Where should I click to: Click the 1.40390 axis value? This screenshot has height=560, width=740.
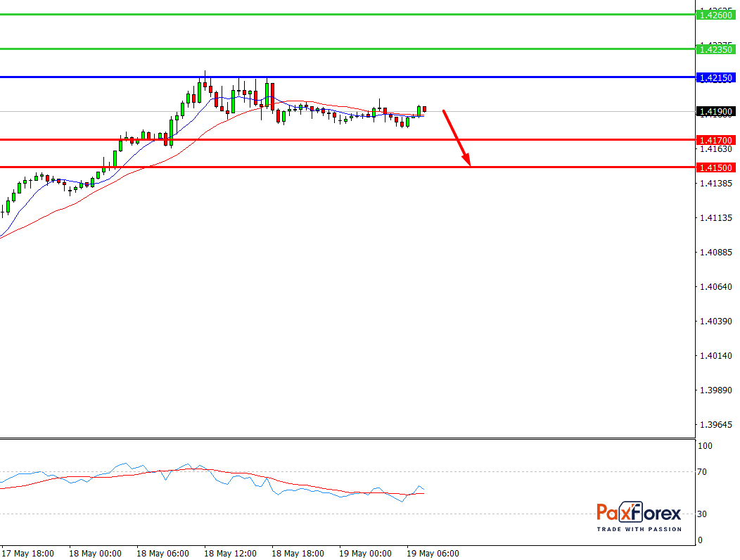tap(716, 321)
